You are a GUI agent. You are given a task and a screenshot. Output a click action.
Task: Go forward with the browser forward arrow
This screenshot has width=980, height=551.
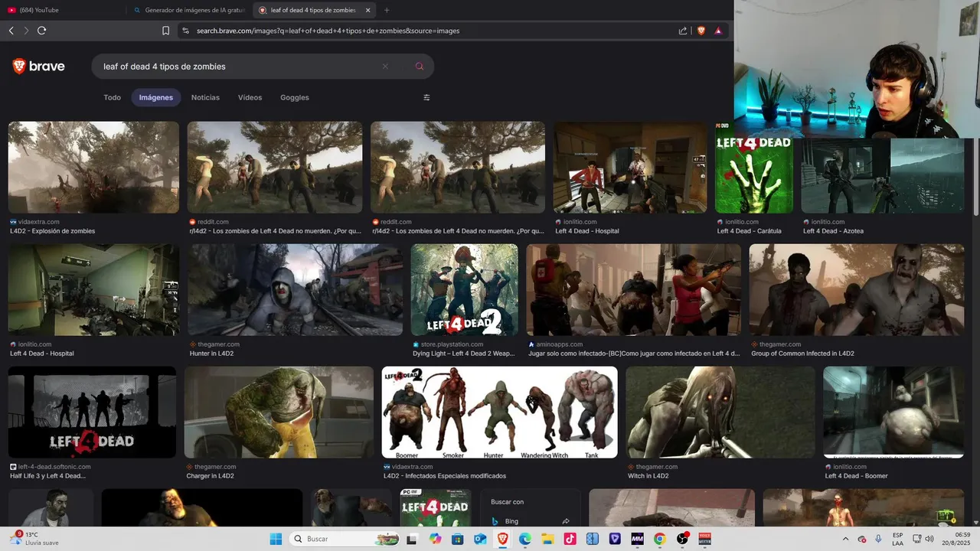coord(26,31)
